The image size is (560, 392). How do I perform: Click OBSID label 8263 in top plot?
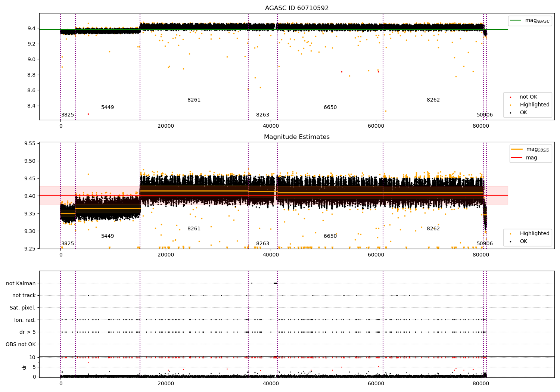point(262,115)
